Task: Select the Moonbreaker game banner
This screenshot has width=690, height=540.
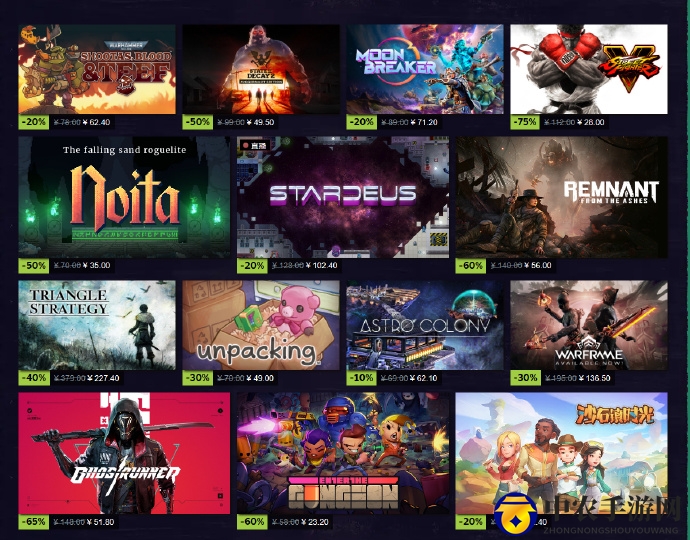Action: click(x=425, y=69)
